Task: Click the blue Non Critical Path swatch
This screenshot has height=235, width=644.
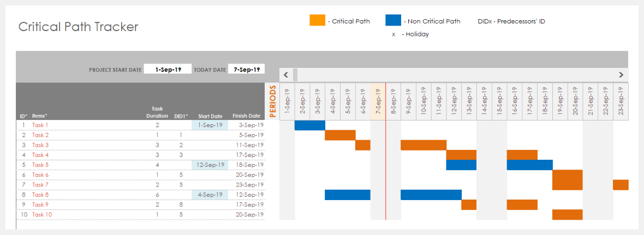Action: coord(393,21)
